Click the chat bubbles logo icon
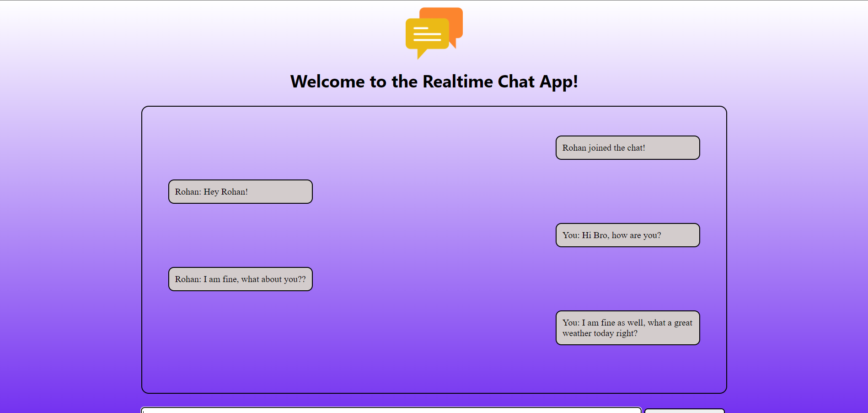 pyautogui.click(x=434, y=33)
